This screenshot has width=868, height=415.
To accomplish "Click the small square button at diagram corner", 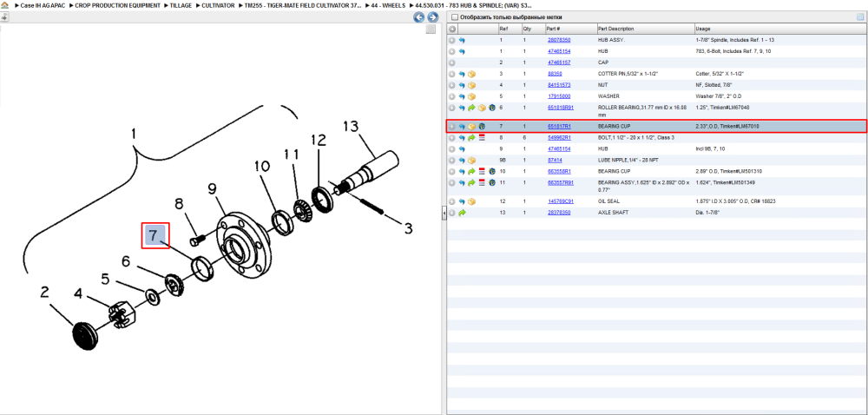I will point(431,30).
